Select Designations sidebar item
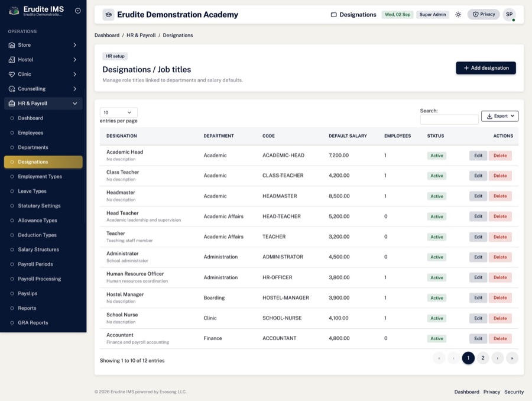Image resolution: width=532 pixels, height=401 pixels. coord(43,162)
